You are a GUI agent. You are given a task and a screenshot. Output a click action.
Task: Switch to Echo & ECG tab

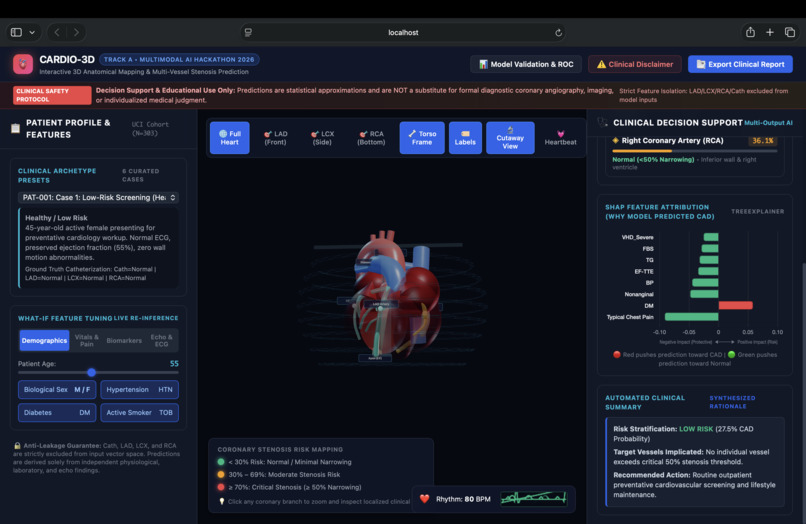tap(161, 340)
